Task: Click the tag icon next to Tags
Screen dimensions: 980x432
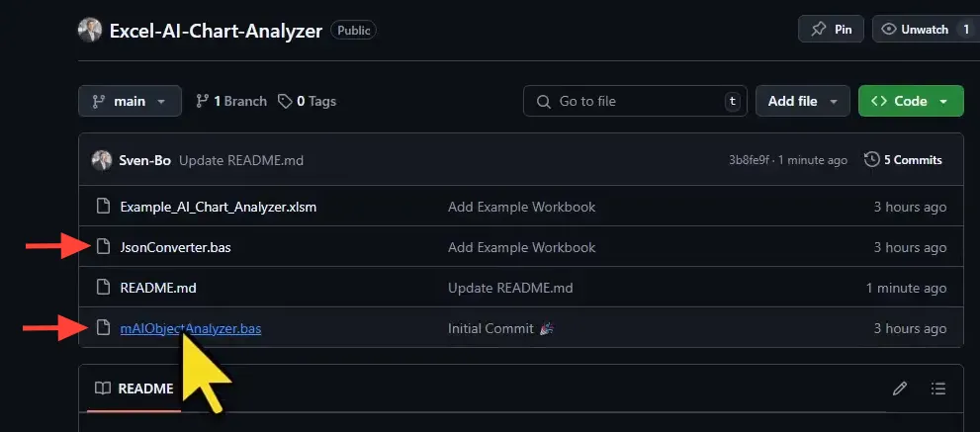Action: click(285, 101)
